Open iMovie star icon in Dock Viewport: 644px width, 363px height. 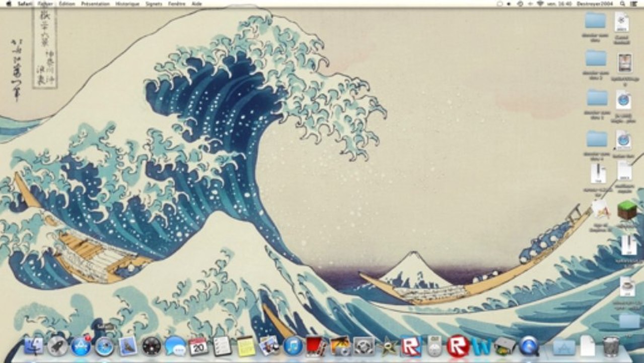point(387,346)
